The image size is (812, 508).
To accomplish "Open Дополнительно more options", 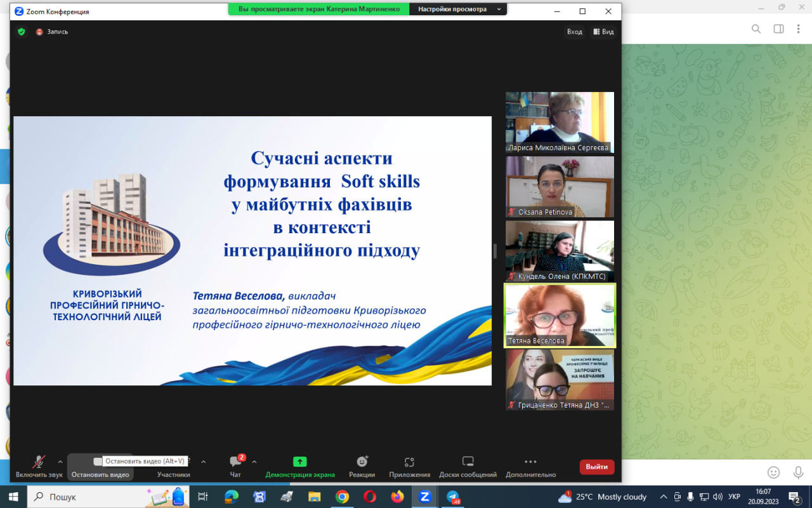I will (x=530, y=466).
